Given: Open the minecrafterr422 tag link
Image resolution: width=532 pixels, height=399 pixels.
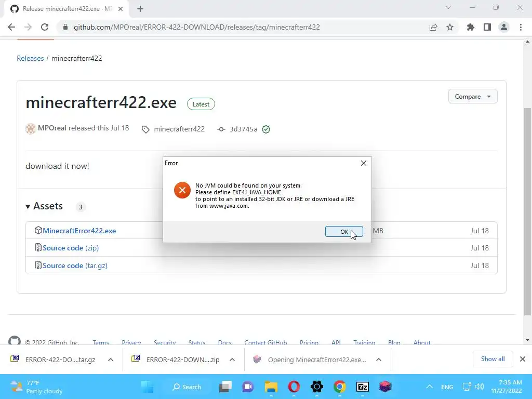Looking at the screenshot, I should [179, 129].
